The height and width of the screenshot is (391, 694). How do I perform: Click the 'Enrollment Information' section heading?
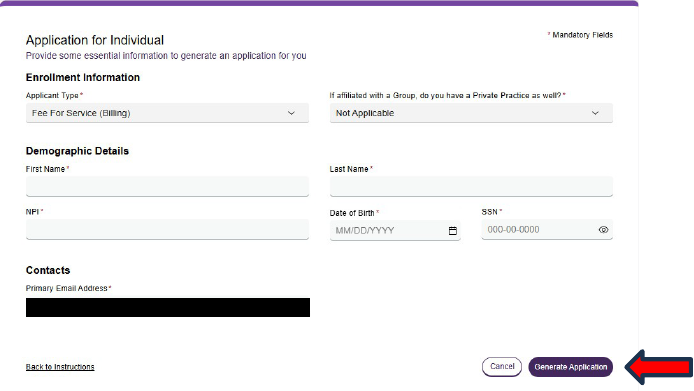pos(83,77)
